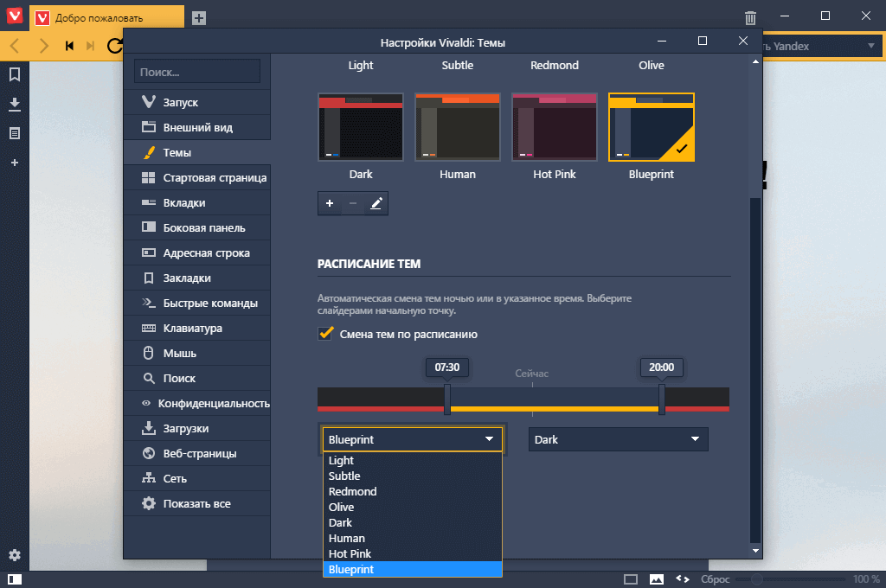
Task: Open the Веб-страницы settings section
Action: coord(197,454)
